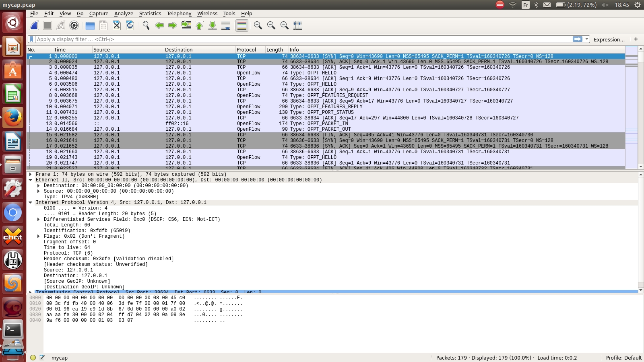This screenshot has width=644, height=362.
Task: Click the stop capture square icon
Action: pyautogui.click(x=47, y=25)
